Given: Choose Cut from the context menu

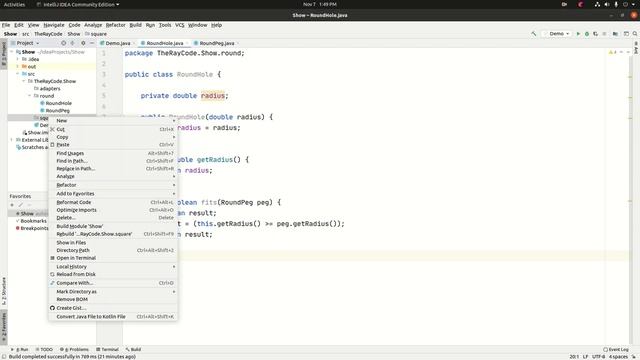Looking at the screenshot, I should click(x=113, y=129).
